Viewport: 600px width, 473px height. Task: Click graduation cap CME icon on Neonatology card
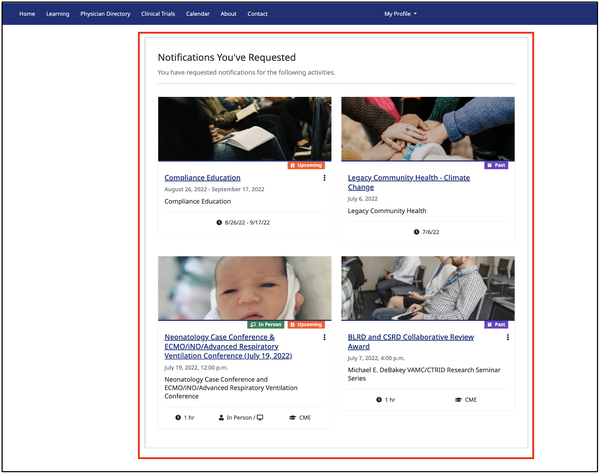[292, 418]
